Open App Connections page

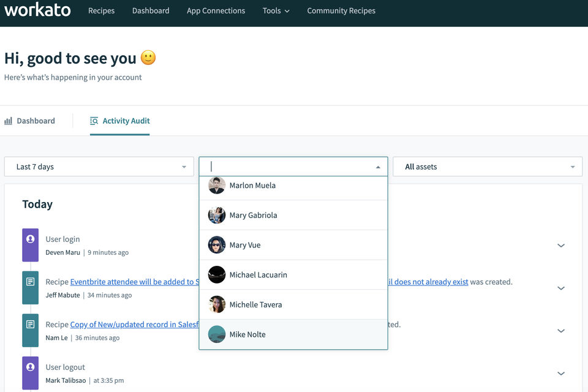(x=216, y=11)
